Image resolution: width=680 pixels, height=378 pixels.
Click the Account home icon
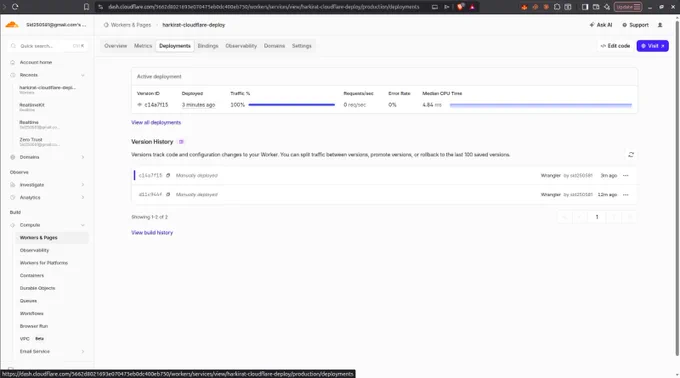point(13,62)
